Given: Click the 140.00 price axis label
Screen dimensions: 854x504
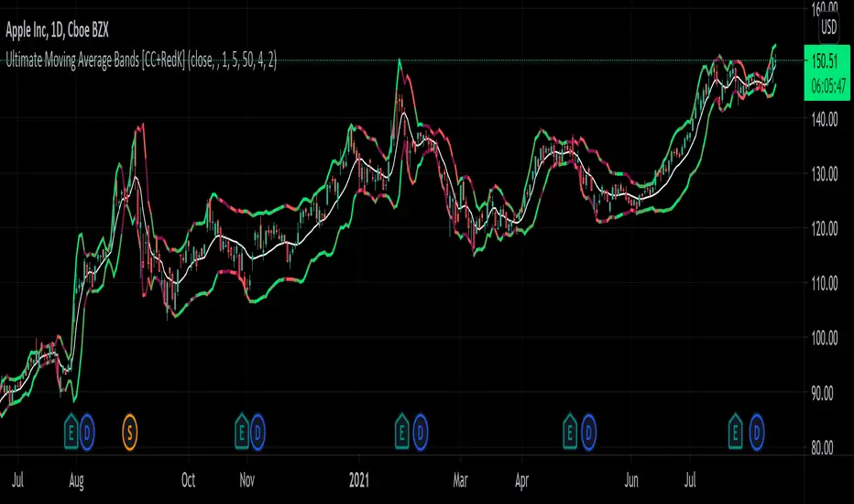Looking at the screenshot, I should (825, 119).
